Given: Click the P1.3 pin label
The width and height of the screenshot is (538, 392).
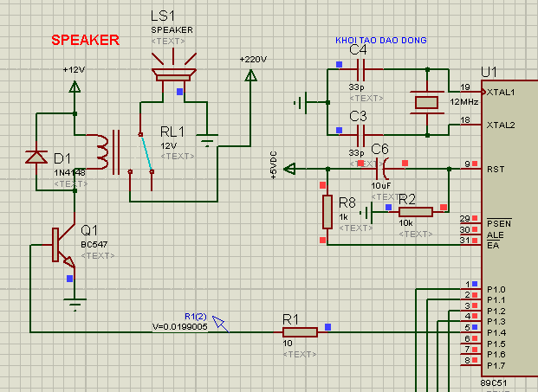Looking at the screenshot, I should 496,321.
